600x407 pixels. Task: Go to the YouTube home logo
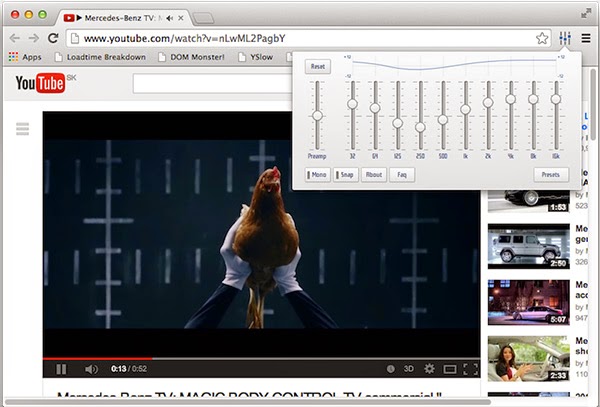pyautogui.click(x=40, y=83)
